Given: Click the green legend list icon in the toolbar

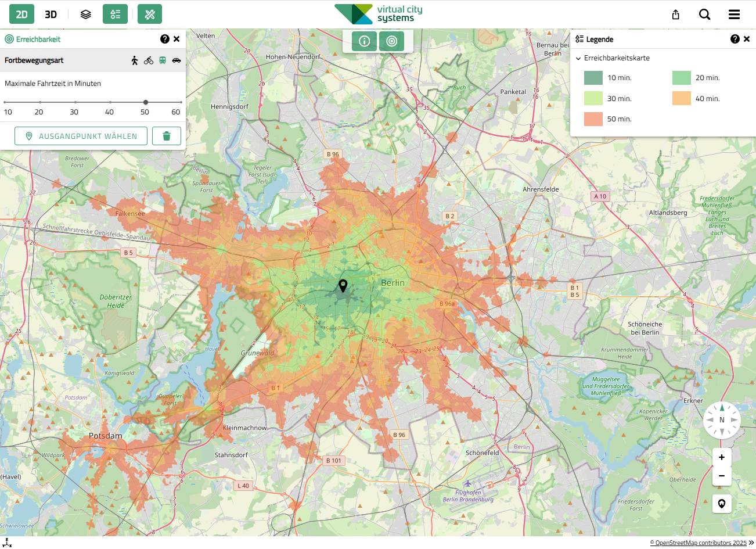Looking at the screenshot, I should pos(115,14).
